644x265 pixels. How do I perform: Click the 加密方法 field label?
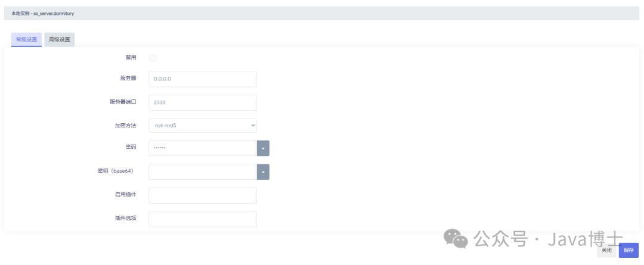125,126
